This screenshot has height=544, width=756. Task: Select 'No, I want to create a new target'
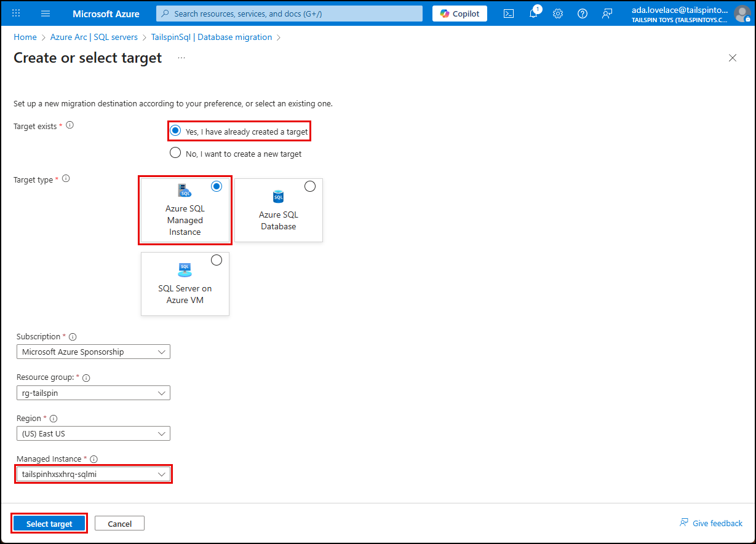point(175,152)
